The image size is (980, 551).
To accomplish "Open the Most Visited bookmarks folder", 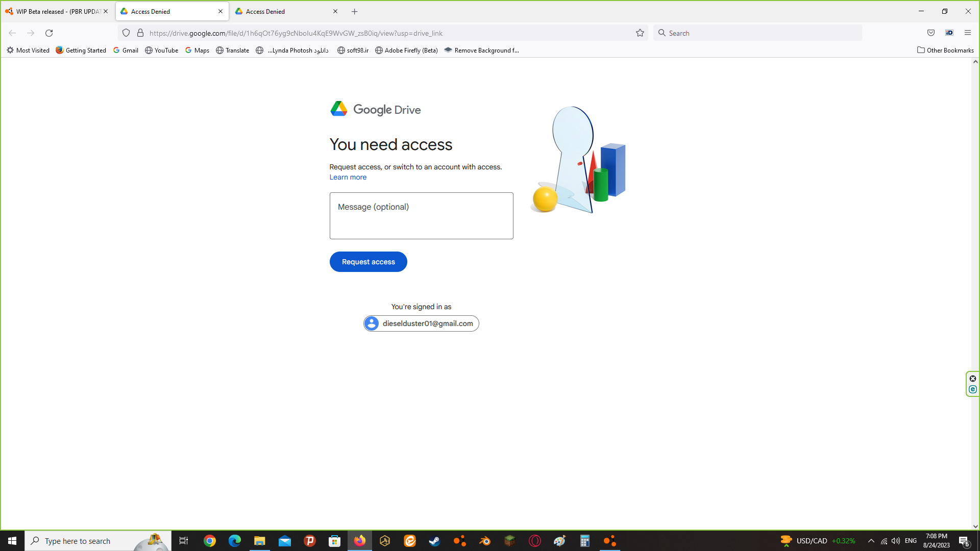I will pyautogui.click(x=28, y=50).
